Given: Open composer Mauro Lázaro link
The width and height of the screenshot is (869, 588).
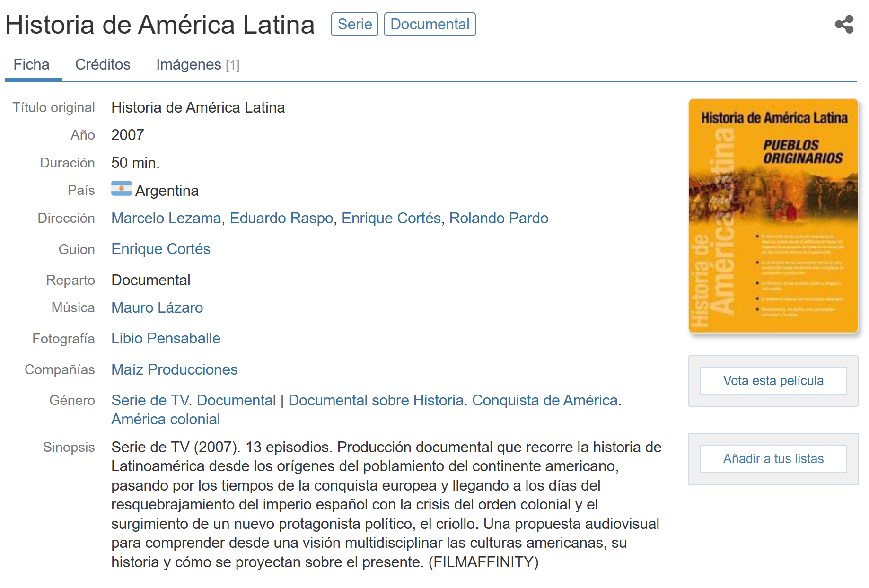Looking at the screenshot, I should pos(157,307).
